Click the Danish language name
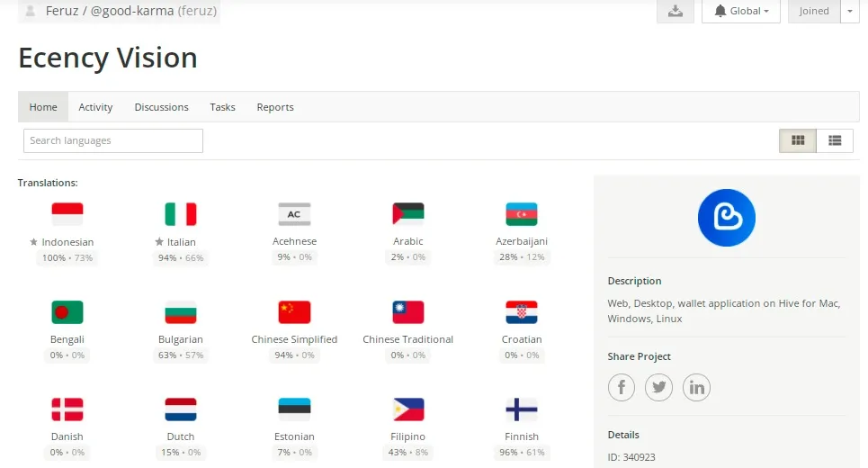The width and height of the screenshot is (868, 468). tap(67, 436)
